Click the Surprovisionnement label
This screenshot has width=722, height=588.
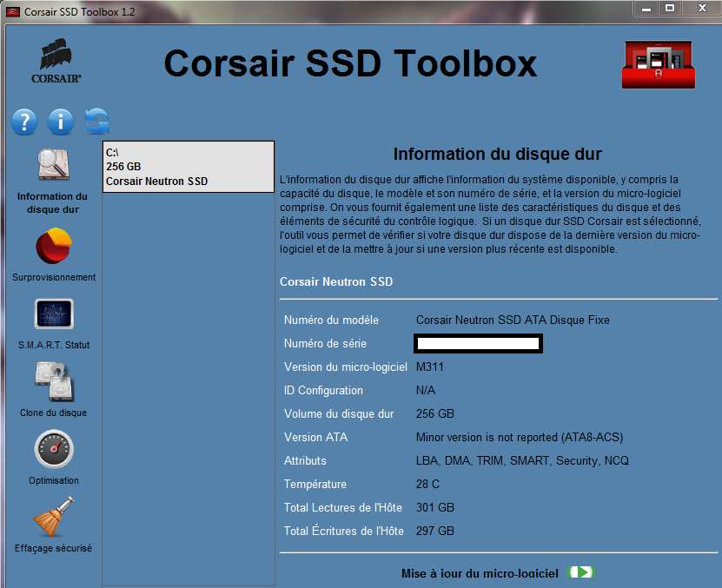[54, 277]
